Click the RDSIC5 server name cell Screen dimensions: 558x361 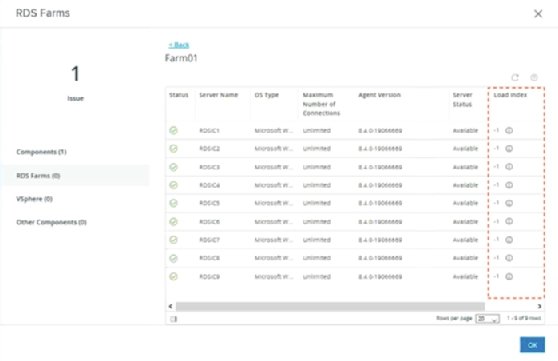(x=209, y=203)
